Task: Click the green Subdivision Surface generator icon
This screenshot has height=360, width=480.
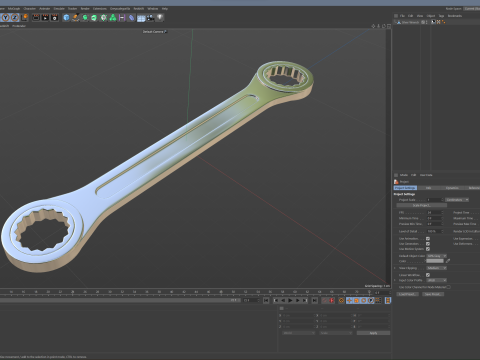Action: coord(85,17)
